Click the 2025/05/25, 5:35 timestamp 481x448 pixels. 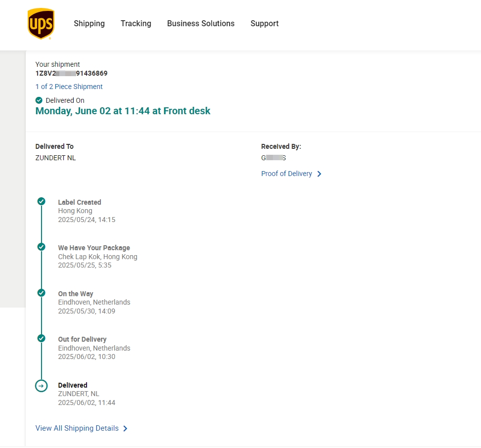pyautogui.click(x=85, y=265)
